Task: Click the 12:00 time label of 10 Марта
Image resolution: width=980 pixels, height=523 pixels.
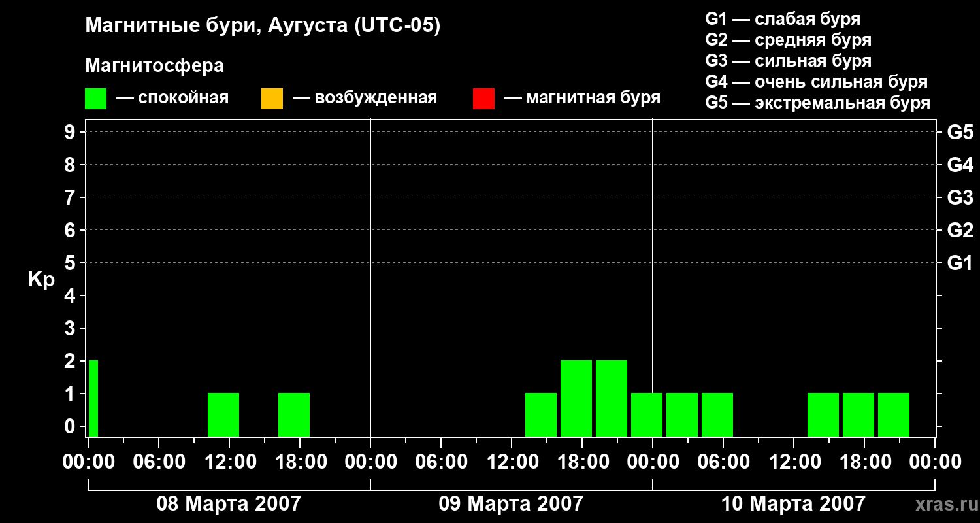Action: (x=794, y=462)
